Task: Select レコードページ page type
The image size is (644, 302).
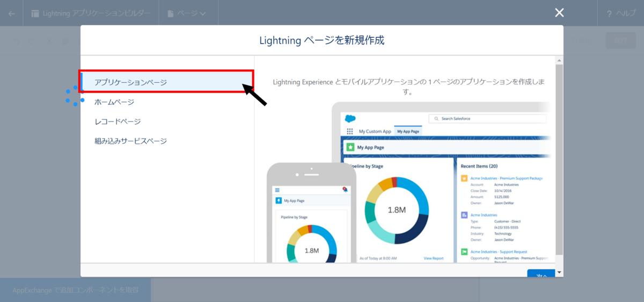Action: 166,121
